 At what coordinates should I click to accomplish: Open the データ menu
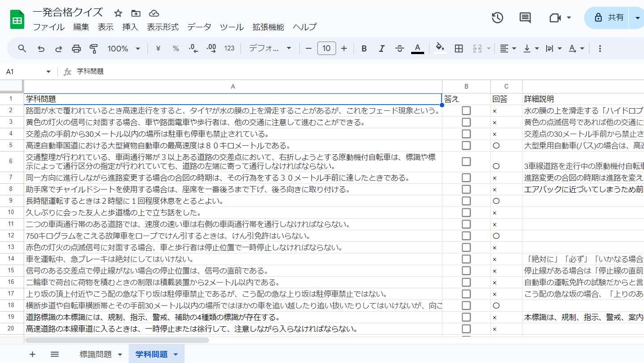pyautogui.click(x=199, y=27)
